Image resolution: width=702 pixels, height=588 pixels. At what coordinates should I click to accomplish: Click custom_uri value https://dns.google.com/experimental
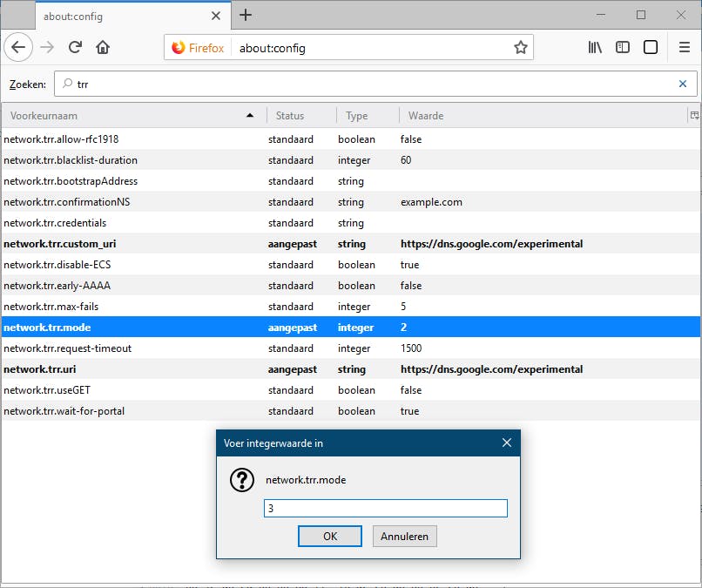pos(491,244)
